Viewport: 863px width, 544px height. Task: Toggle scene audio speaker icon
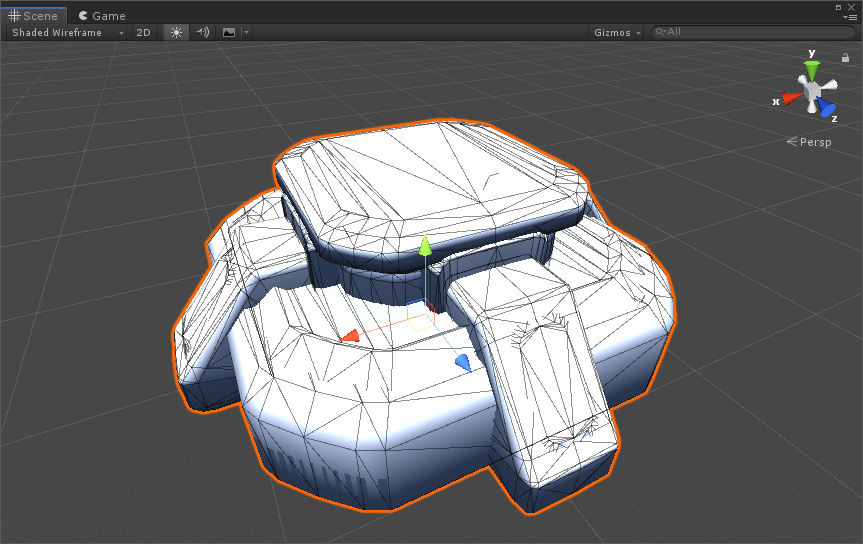[x=203, y=32]
